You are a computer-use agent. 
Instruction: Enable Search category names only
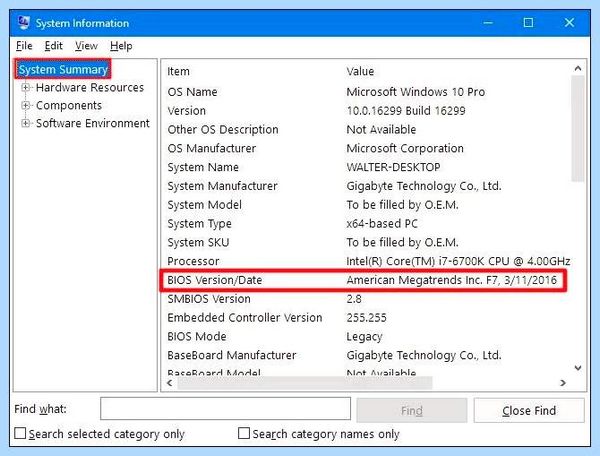pyautogui.click(x=244, y=433)
